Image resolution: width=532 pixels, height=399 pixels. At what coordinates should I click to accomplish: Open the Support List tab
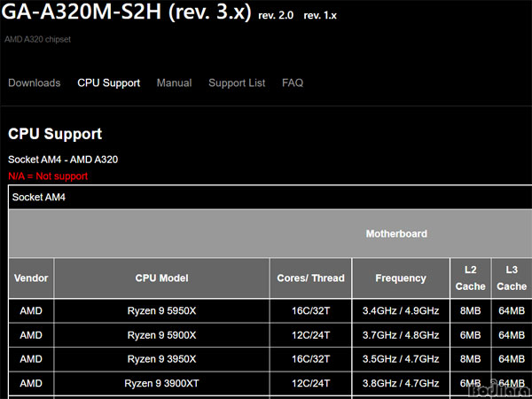[237, 83]
